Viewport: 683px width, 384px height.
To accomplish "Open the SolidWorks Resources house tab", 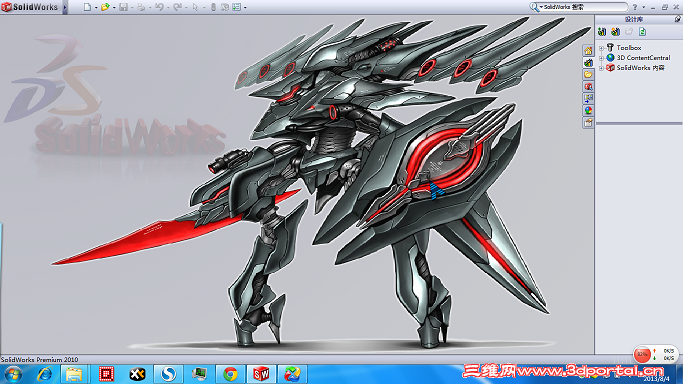I will pyautogui.click(x=588, y=51).
